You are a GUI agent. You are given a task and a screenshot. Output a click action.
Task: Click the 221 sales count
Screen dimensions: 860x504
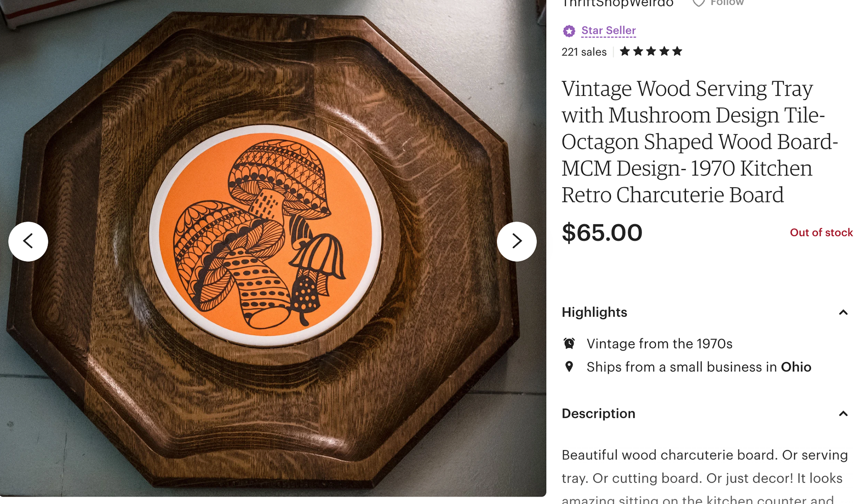584,52
